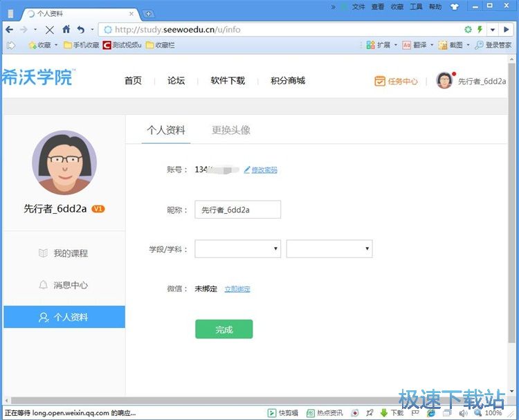
Task: Click the large profile avatar picture
Action: (64, 163)
